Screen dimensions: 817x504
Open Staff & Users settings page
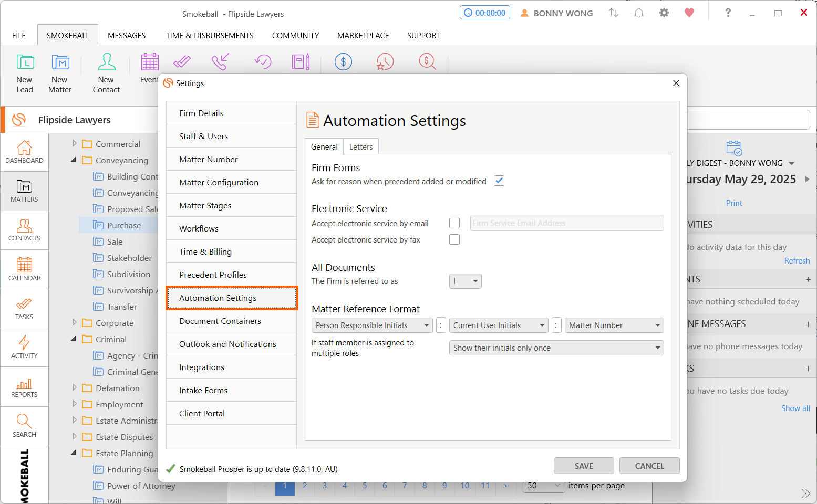click(232, 136)
